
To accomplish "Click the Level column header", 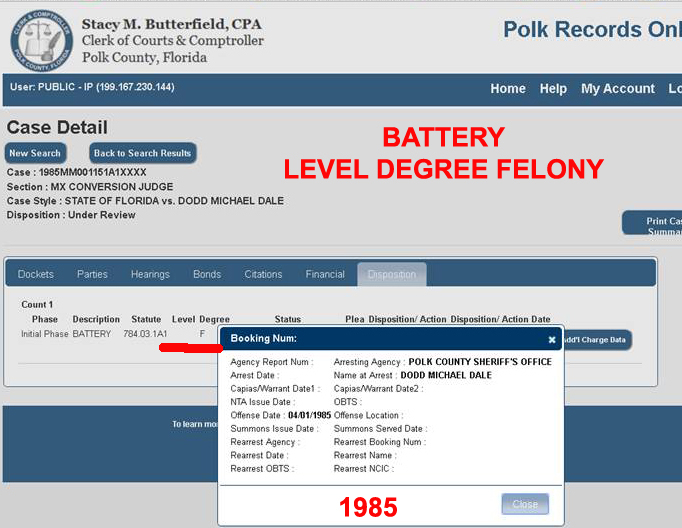I will (x=183, y=319).
